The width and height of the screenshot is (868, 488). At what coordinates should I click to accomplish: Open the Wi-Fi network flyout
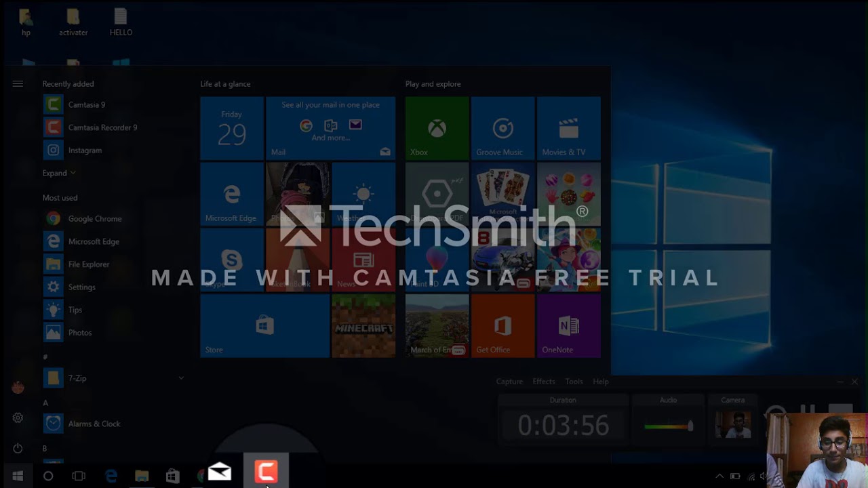(751, 476)
